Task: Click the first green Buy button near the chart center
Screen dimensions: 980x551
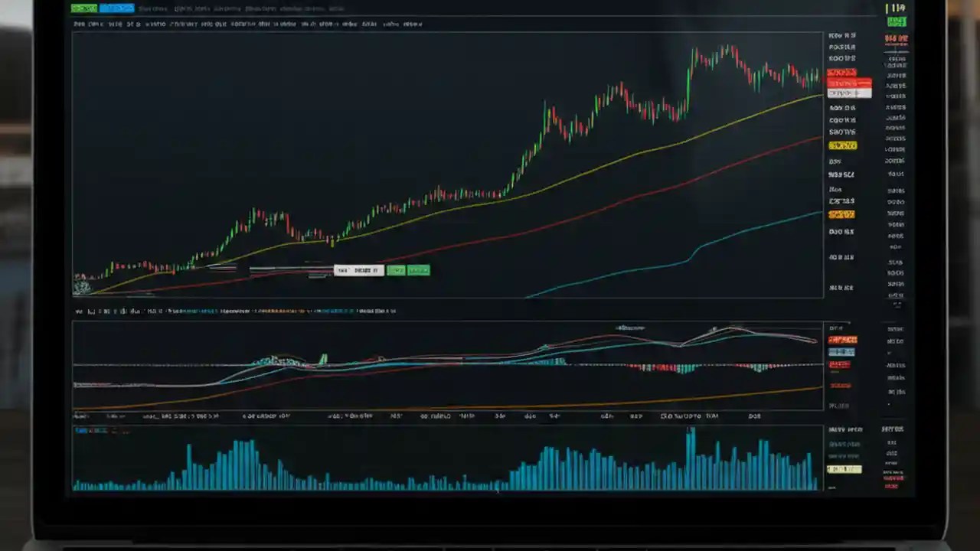Action: pyautogui.click(x=397, y=270)
